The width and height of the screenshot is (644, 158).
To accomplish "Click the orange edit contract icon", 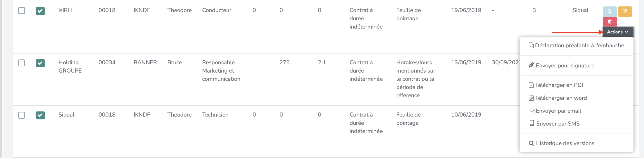I will 625,11.
